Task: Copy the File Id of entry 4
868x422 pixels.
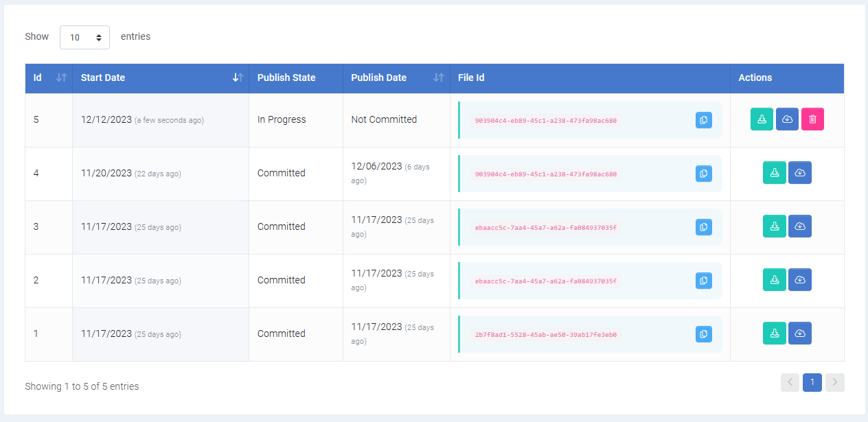Action: click(703, 174)
